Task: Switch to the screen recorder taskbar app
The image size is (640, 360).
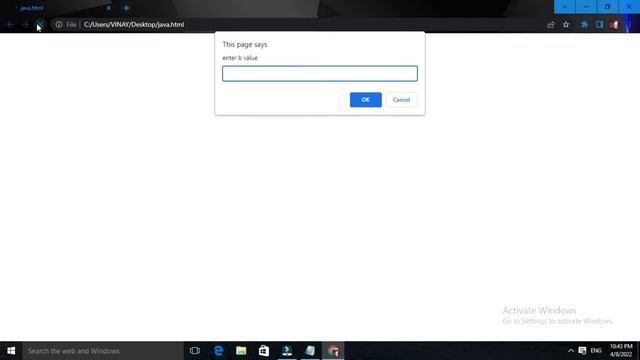Action: 287,351
